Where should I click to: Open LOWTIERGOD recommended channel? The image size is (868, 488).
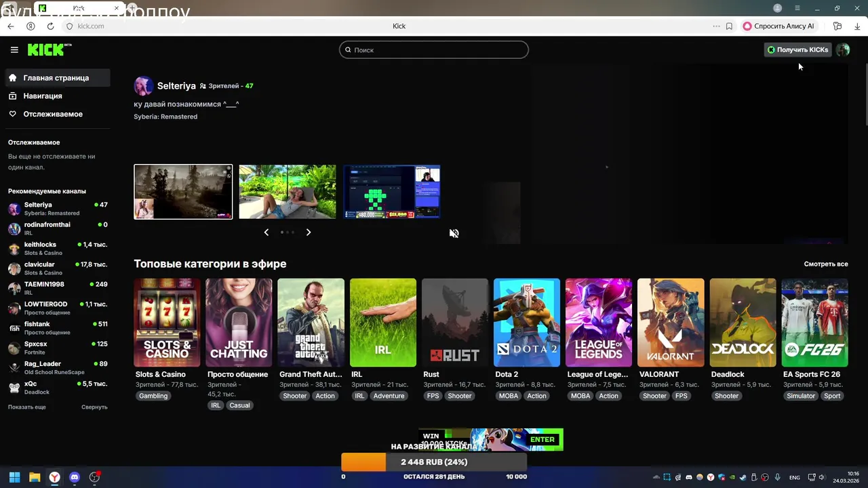point(58,308)
